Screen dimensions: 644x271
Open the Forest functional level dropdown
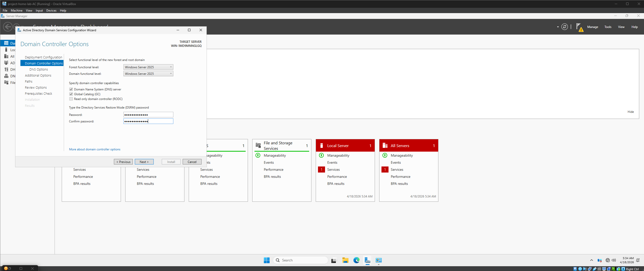pyautogui.click(x=171, y=67)
